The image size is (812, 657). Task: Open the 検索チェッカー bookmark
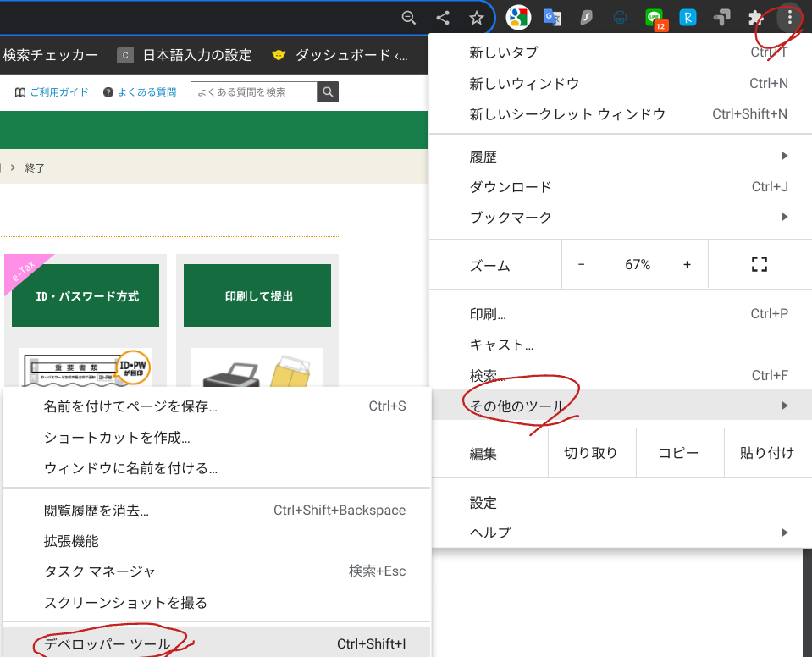50,55
